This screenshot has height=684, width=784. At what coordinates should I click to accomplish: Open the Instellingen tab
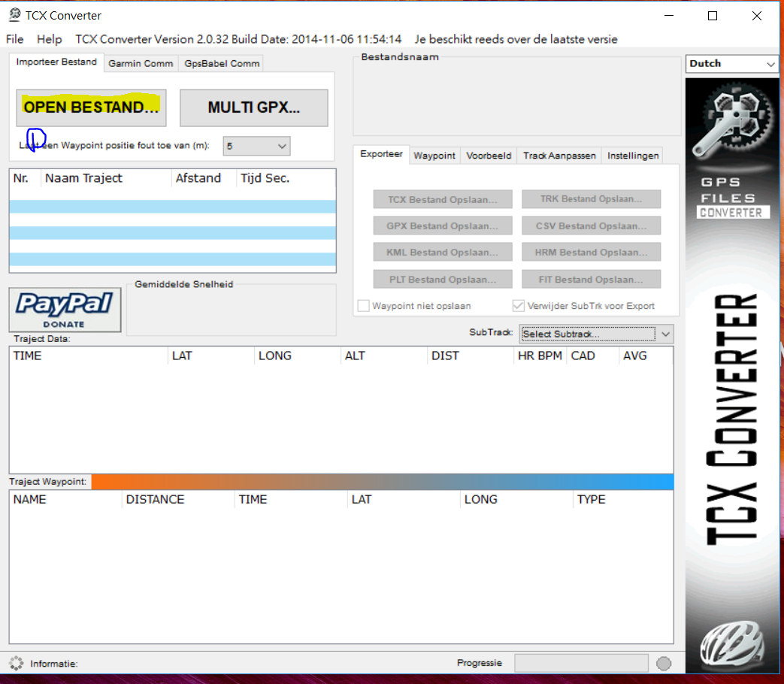[632, 156]
